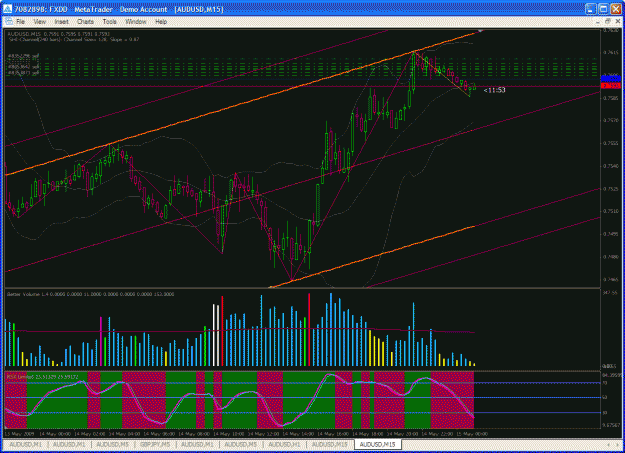The height and width of the screenshot is (453, 625).
Task: Open the Window menu
Action: click(x=136, y=22)
